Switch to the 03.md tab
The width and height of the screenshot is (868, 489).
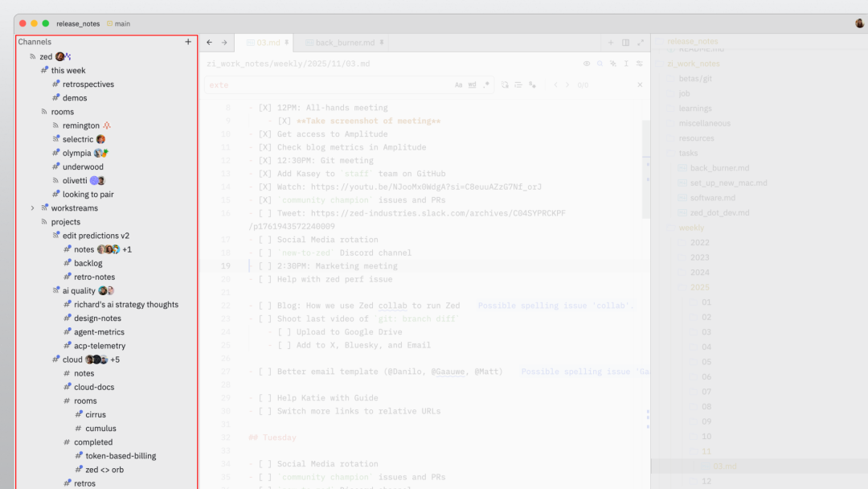(x=264, y=43)
